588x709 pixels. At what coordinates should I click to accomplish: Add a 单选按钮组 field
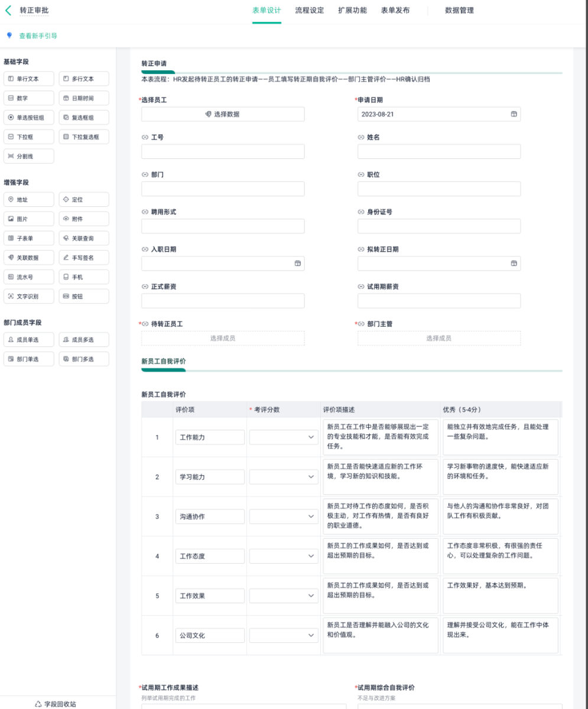tap(28, 118)
